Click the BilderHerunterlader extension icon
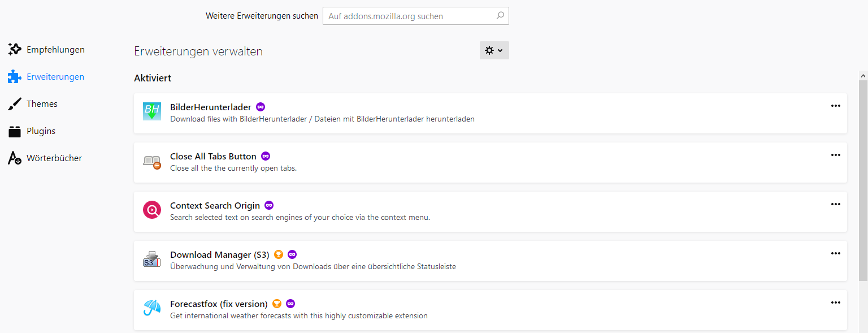The width and height of the screenshot is (868, 333). coord(152,111)
